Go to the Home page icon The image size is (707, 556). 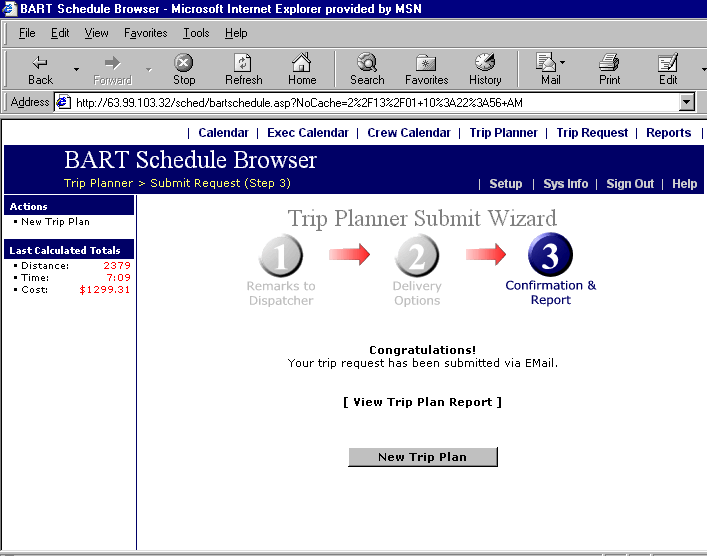click(302, 69)
